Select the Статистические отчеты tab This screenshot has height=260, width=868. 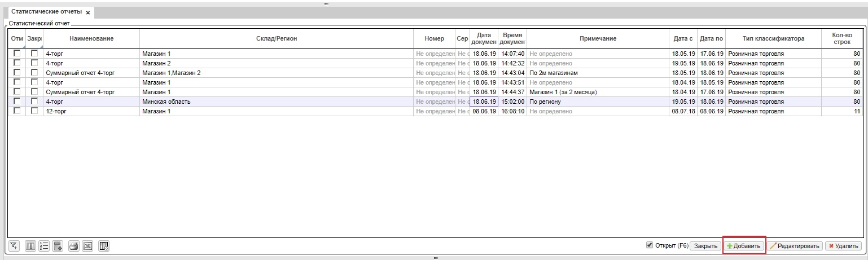coord(46,12)
